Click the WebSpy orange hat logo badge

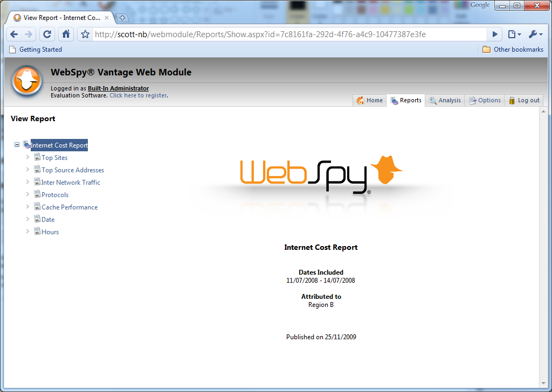(x=27, y=81)
